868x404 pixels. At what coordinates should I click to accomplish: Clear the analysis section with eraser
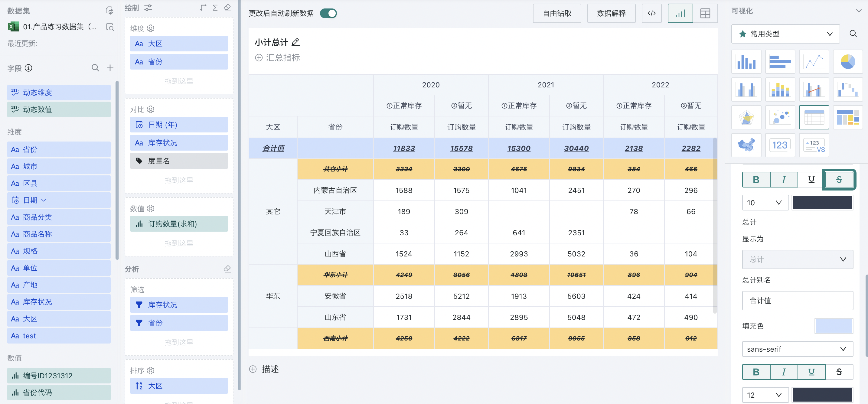[x=227, y=269]
